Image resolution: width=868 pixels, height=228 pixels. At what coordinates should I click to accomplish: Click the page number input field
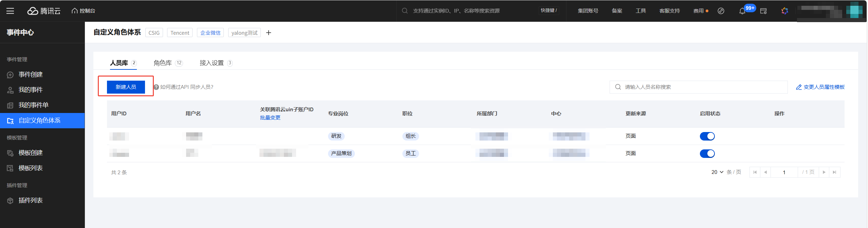tap(784, 172)
